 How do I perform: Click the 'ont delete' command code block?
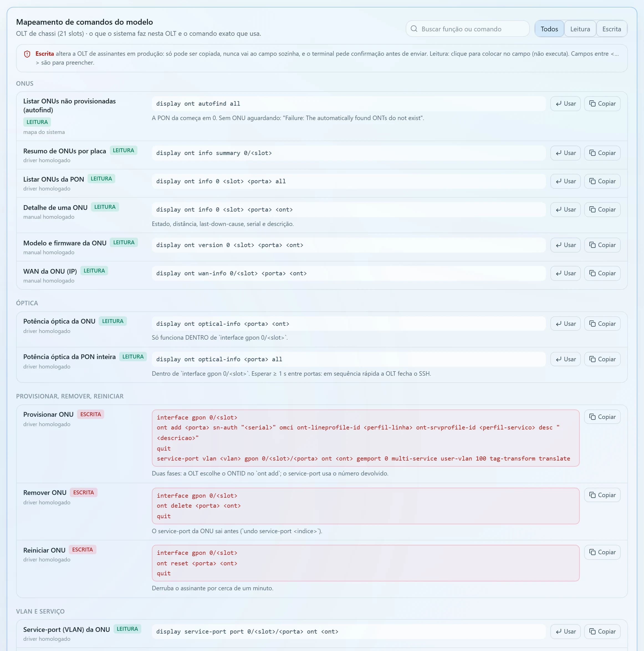366,506
